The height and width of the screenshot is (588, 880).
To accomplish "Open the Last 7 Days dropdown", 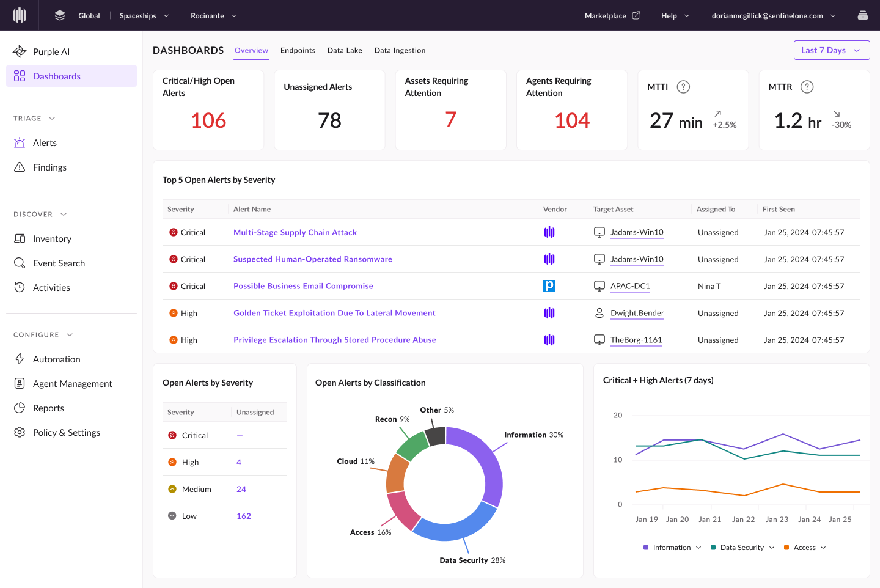I will [x=831, y=50].
